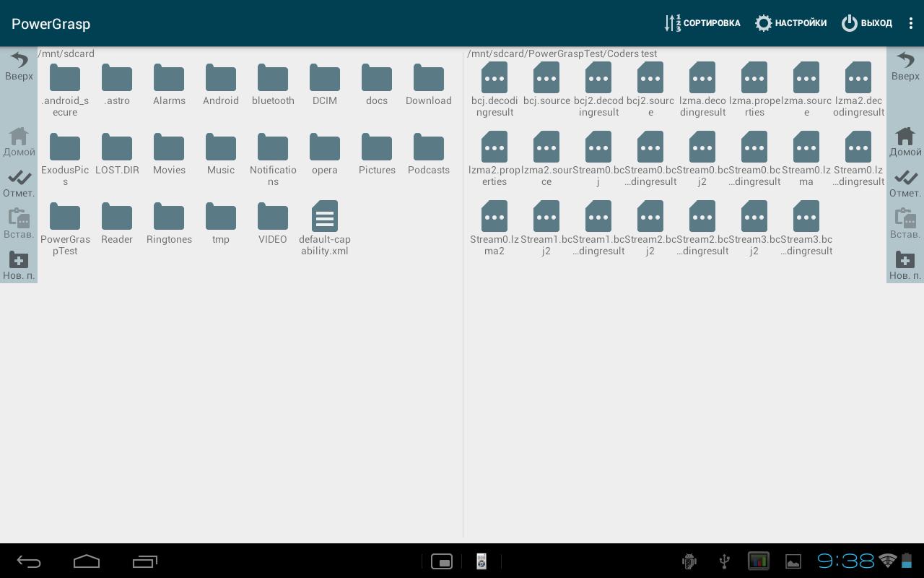The height and width of the screenshot is (578, 924).
Task: Tap Отмет. select-all in the right panel
Action: tap(905, 184)
